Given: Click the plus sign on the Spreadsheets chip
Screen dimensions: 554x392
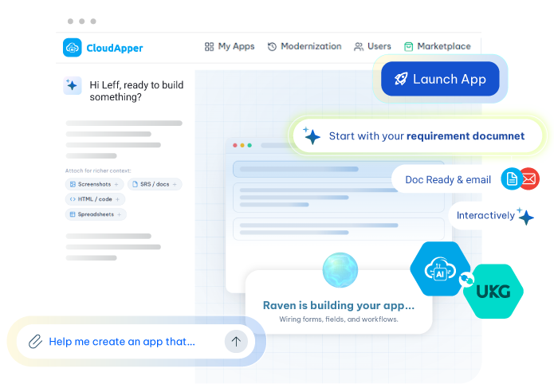Looking at the screenshot, I should coord(120,214).
